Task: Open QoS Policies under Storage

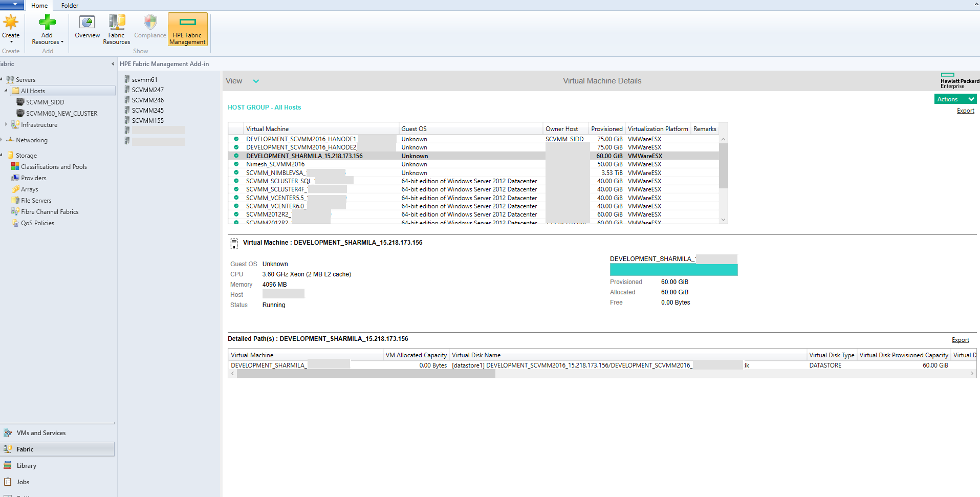Action: [37, 223]
